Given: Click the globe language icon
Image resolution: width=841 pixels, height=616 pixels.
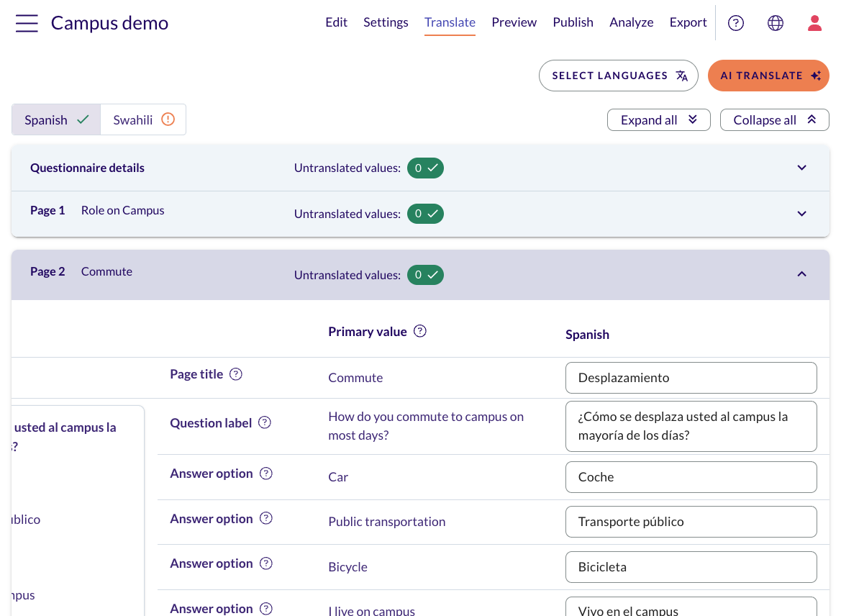Looking at the screenshot, I should click(775, 23).
